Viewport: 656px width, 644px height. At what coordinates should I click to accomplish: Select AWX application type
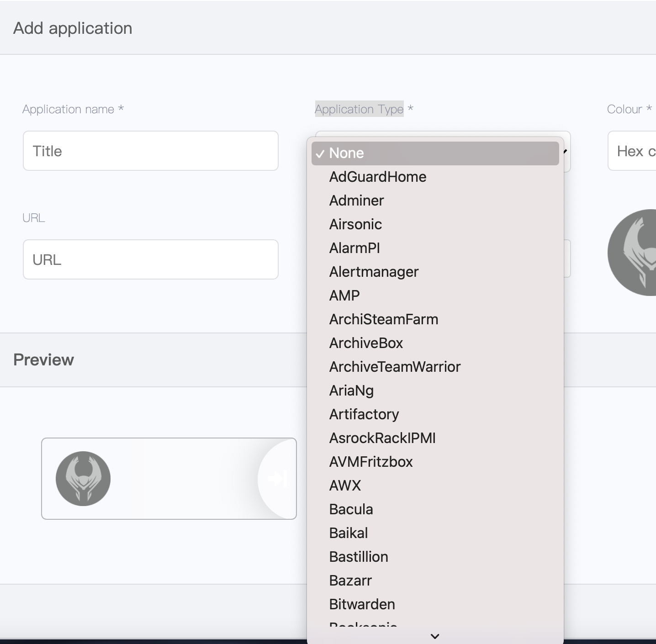point(435,486)
